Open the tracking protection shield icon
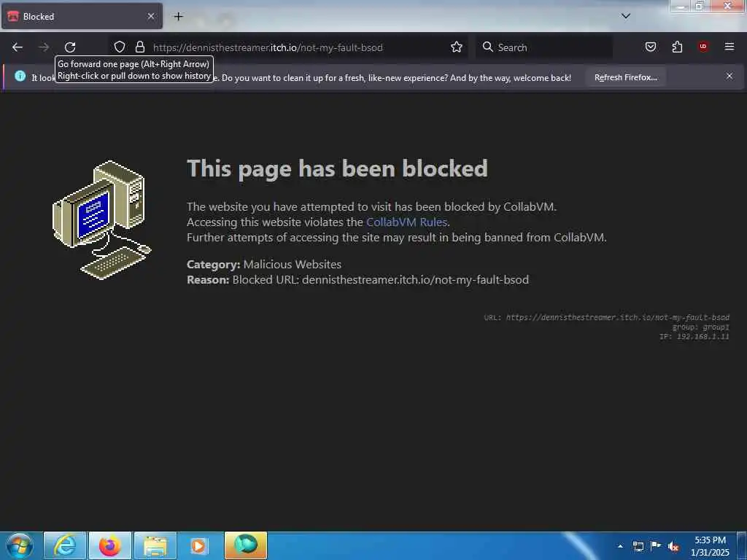Viewport: 747px width, 560px height. (x=120, y=47)
